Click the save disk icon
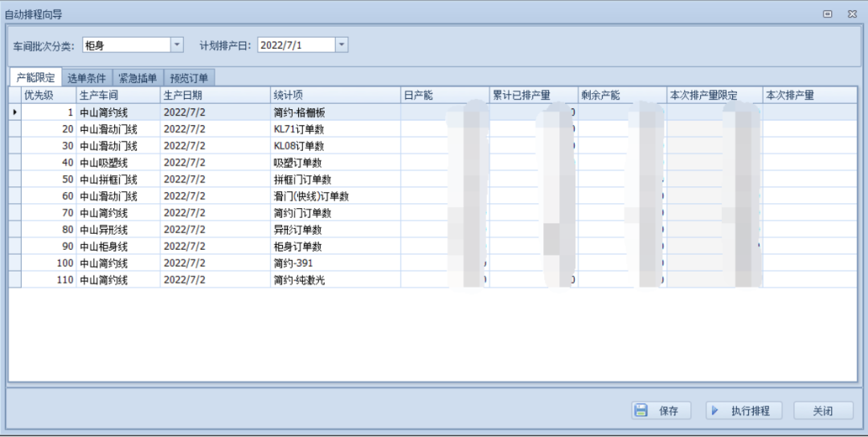868x437 pixels. click(641, 410)
